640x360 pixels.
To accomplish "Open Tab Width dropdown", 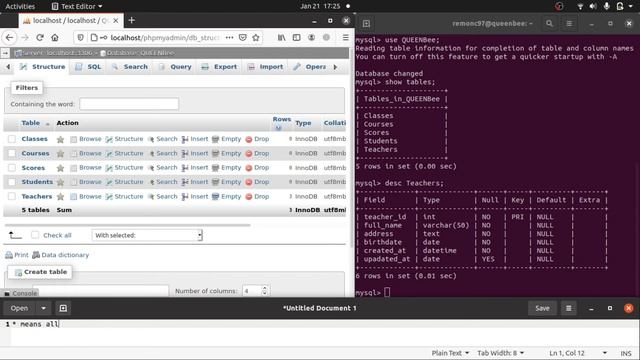I will [500, 353].
